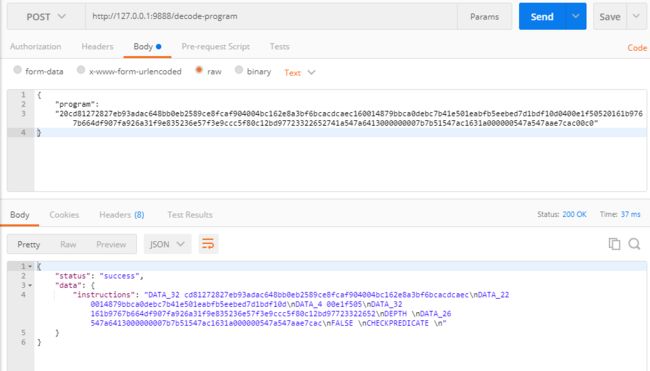This screenshot has height=371, width=650.
Task: Open the Pre-request Script tab
Action: pos(216,46)
